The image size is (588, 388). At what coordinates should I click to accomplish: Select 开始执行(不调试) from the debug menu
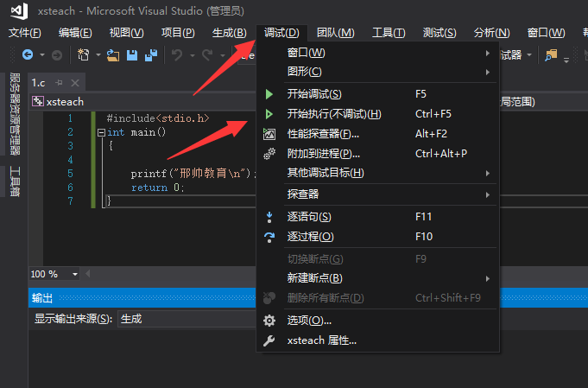tap(334, 113)
